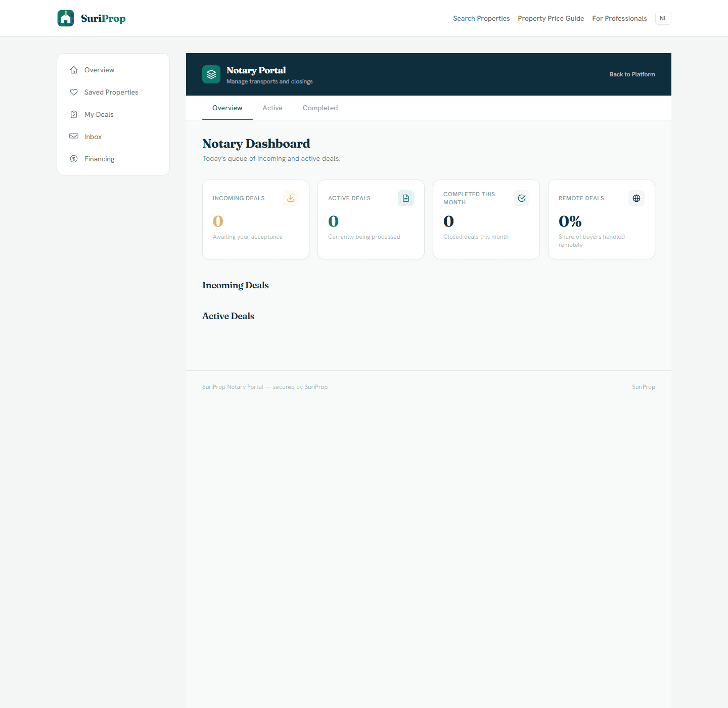Screen dimensions: 728x708
Task: Click the Saved Properties heart icon
Action: click(x=74, y=92)
